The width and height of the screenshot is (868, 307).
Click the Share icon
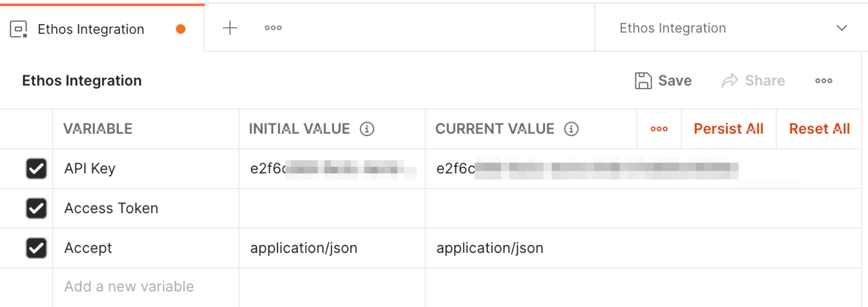730,80
